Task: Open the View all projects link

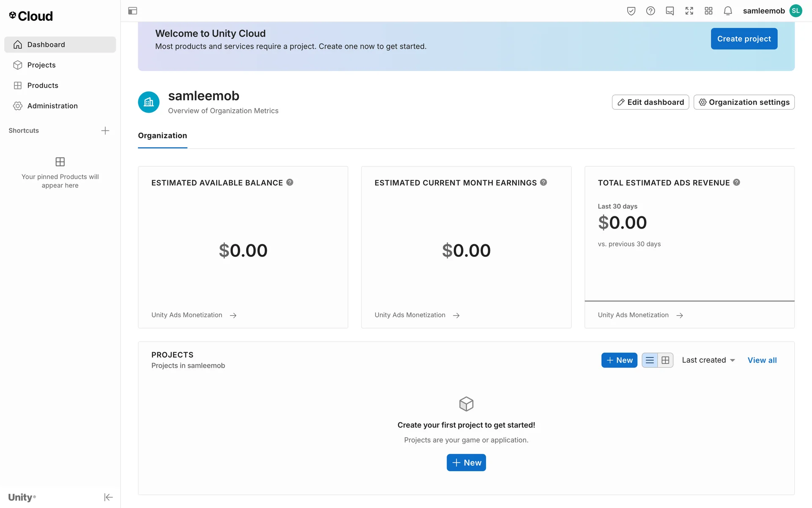Action: [762, 360]
